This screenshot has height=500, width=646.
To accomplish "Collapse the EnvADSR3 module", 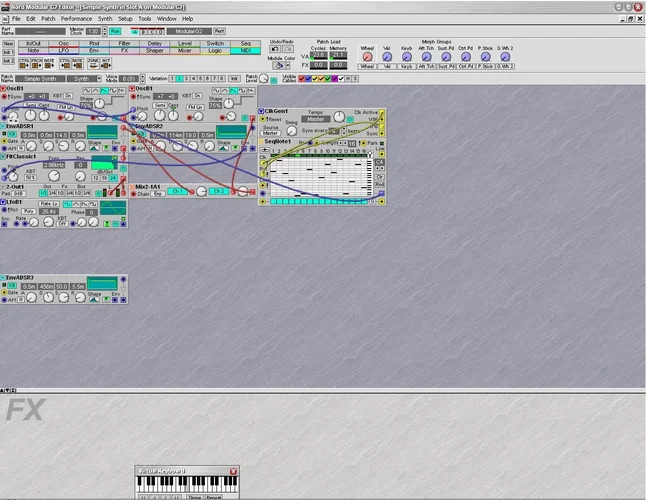I will [3, 278].
